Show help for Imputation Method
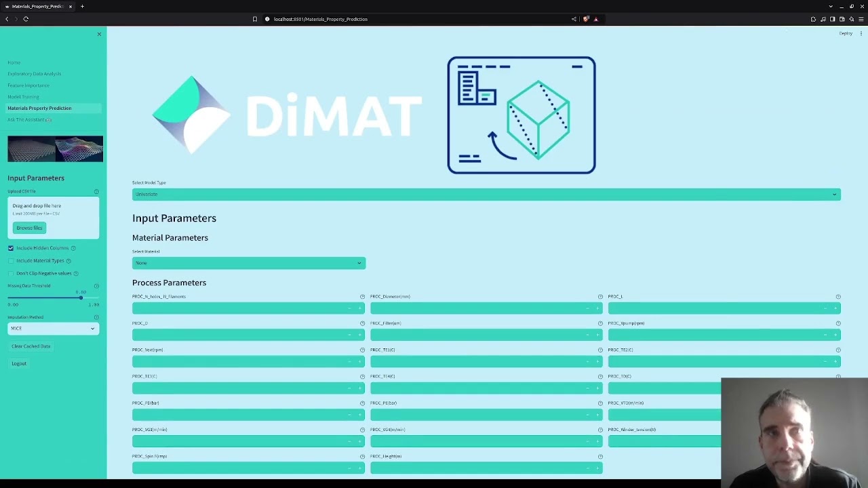 (x=96, y=317)
